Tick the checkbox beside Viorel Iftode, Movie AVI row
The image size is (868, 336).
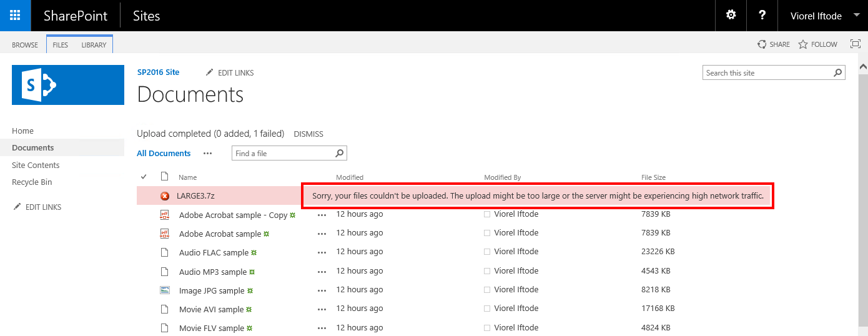tap(488, 309)
